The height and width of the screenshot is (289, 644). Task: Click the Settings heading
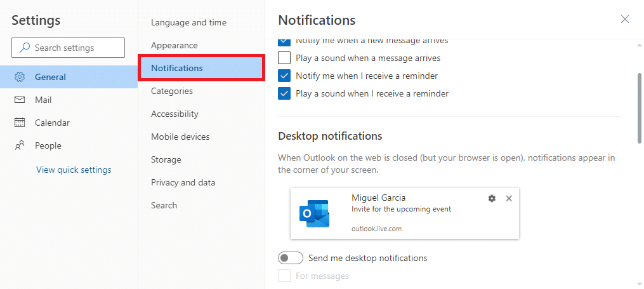coord(36,20)
